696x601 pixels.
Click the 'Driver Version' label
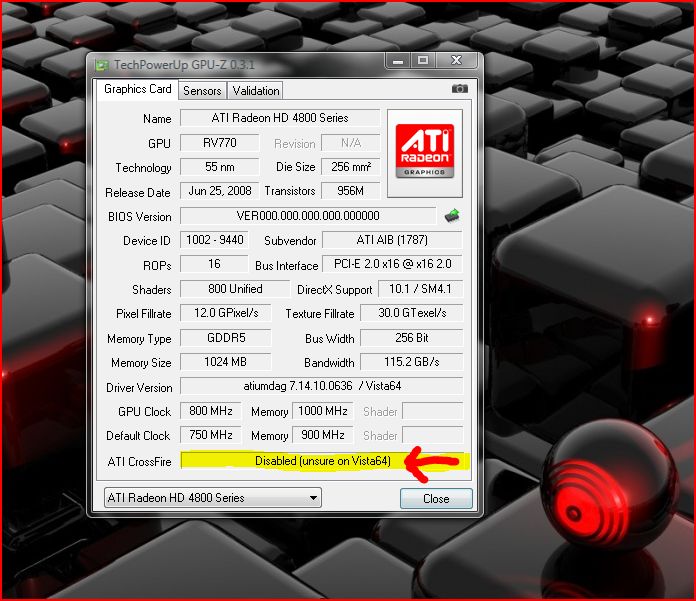pyautogui.click(x=139, y=388)
